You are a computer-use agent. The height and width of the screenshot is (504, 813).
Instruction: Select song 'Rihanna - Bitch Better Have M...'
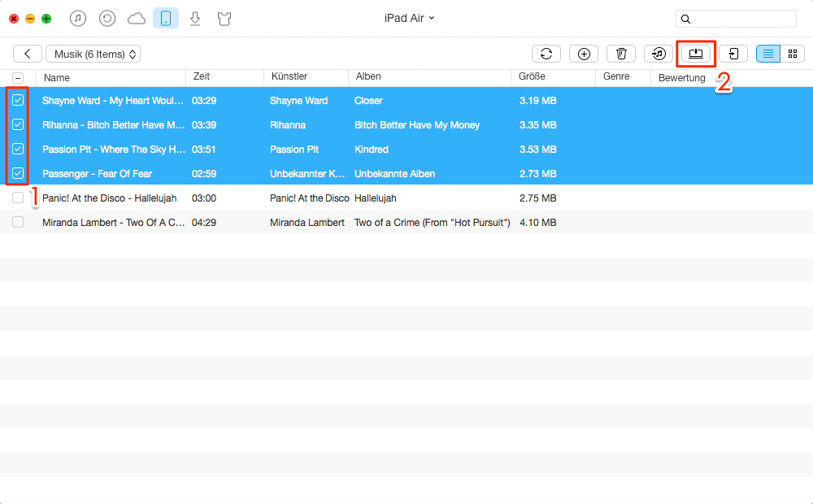113,125
